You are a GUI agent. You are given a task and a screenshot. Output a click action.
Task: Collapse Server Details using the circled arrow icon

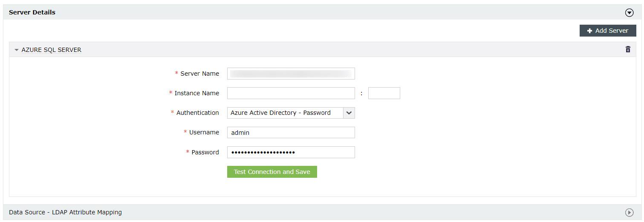[629, 13]
